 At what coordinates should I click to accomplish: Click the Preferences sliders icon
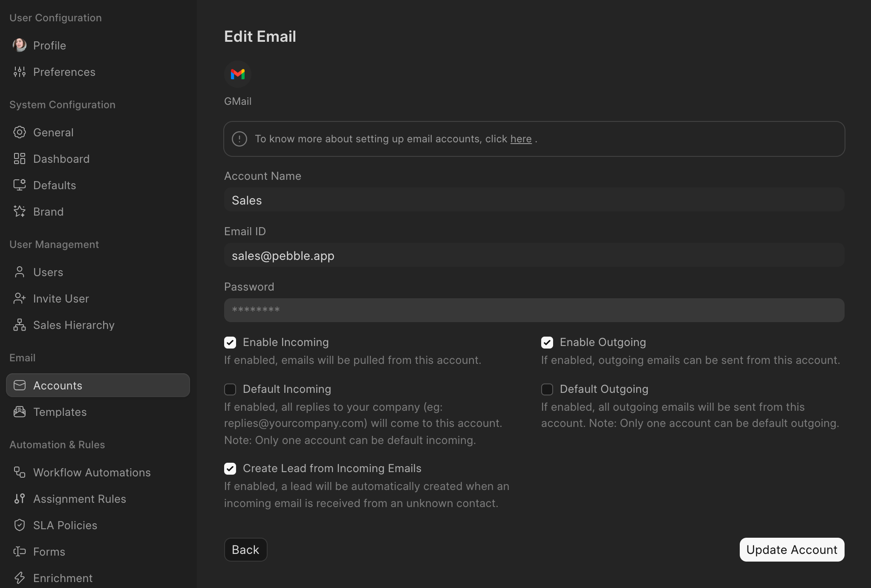click(20, 72)
